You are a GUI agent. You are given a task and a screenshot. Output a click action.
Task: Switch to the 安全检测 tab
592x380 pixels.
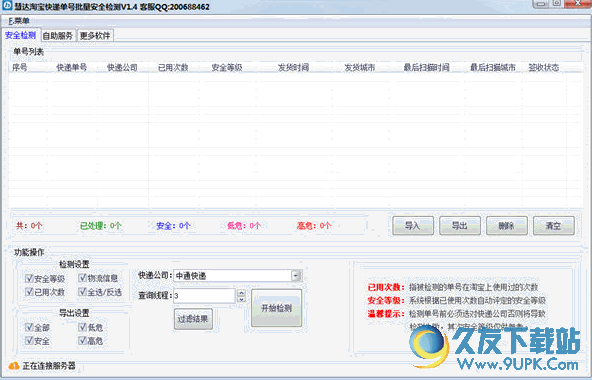point(20,36)
